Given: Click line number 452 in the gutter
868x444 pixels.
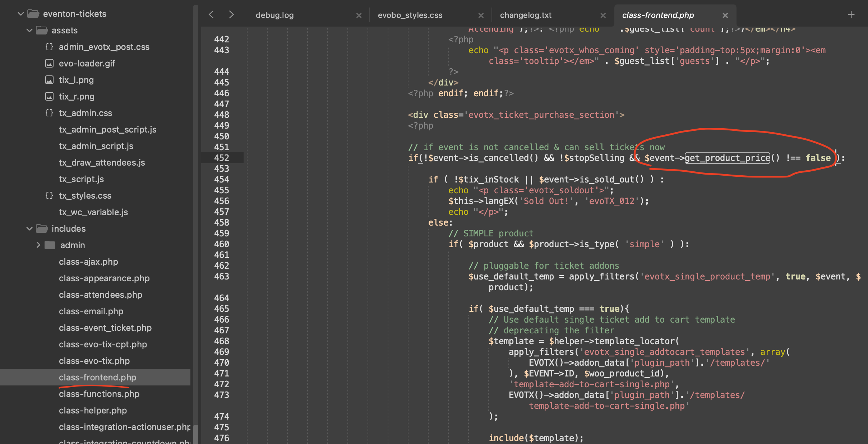Looking at the screenshot, I should 221,158.
